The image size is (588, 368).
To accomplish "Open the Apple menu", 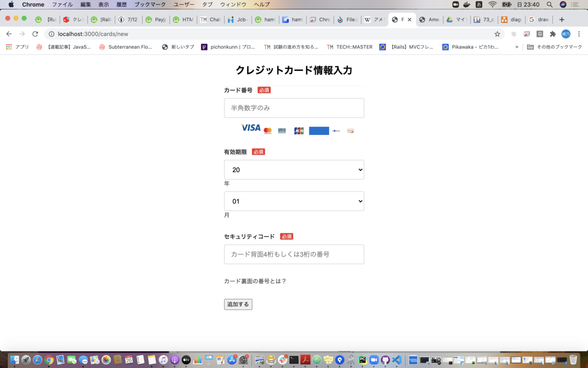I will pos(11,4).
